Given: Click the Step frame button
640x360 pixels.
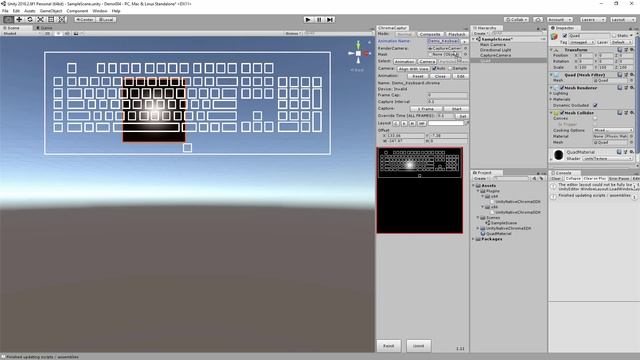Looking at the screenshot, I should pos(330,20).
